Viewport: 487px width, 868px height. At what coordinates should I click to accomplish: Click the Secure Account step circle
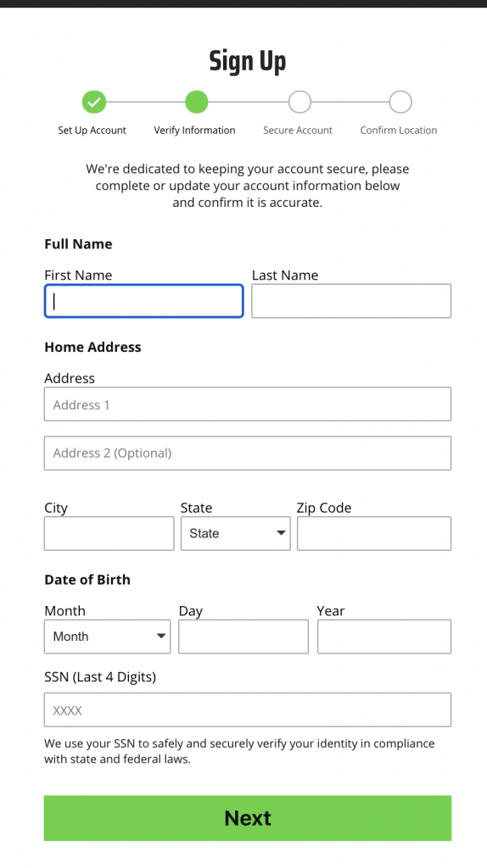299,102
